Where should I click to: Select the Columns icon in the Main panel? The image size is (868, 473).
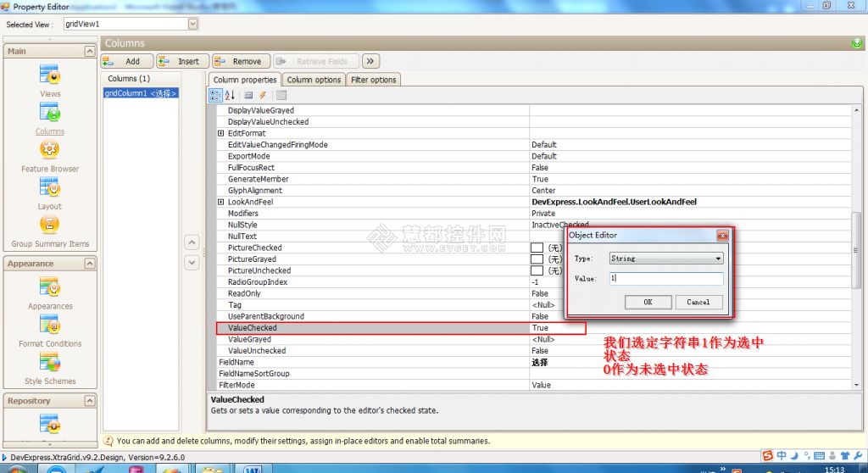[x=49, y=113]
